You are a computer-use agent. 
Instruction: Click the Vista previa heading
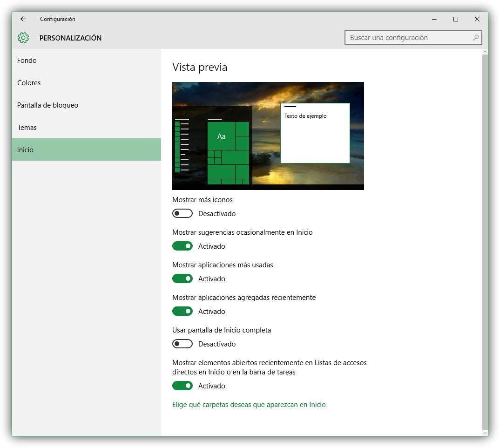pyautogui.click(x=200, y=68)
